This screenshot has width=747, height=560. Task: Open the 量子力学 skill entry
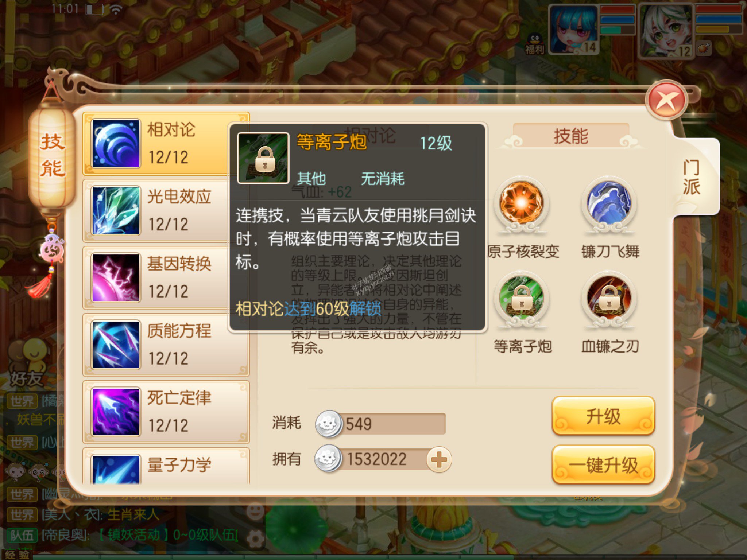coord(166,467)
